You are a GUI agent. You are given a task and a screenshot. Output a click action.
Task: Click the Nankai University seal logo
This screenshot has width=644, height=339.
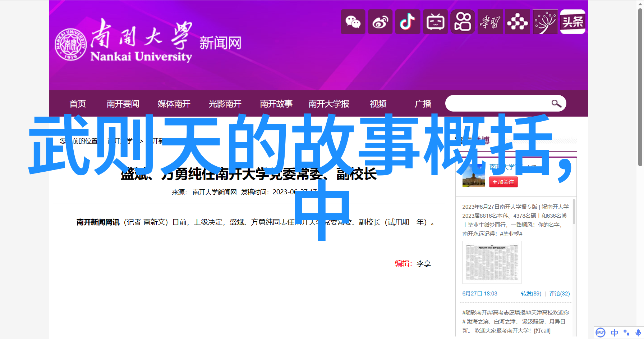71,45
